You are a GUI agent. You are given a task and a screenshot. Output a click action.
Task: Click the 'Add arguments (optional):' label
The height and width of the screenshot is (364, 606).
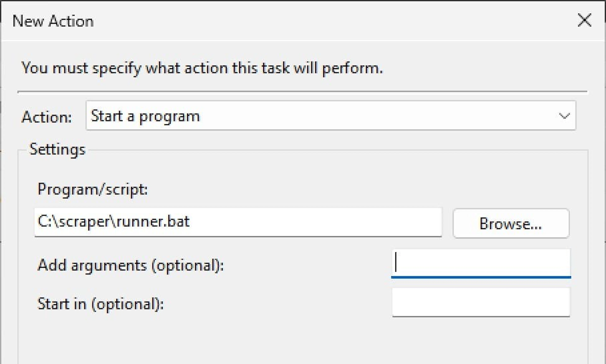(x=130, y=265)
